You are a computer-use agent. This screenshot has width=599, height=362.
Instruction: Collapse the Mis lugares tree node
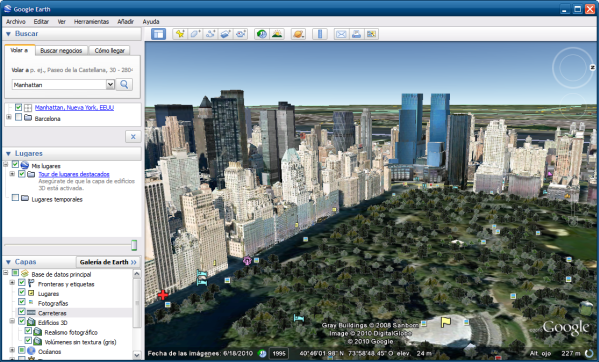[6, 165]
